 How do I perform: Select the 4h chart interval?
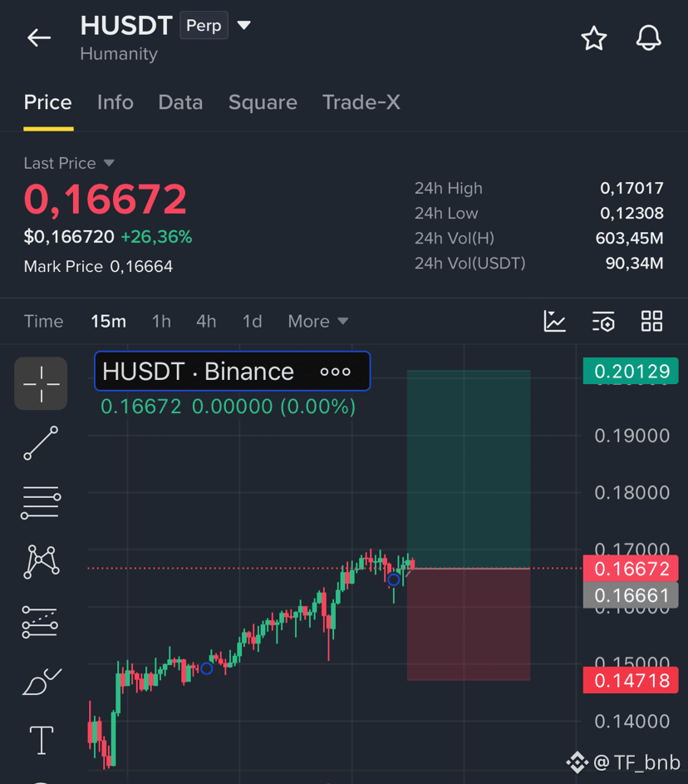click(x=206, y=321)
